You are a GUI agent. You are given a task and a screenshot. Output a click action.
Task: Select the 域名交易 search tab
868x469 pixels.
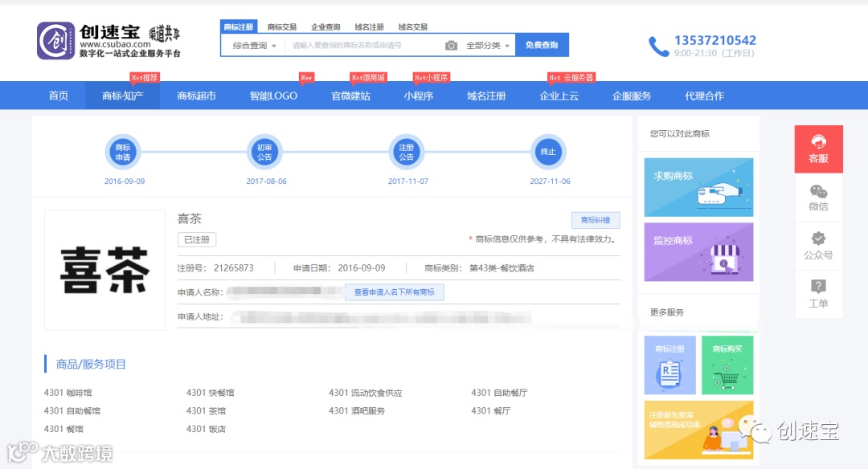coord(413,27)
